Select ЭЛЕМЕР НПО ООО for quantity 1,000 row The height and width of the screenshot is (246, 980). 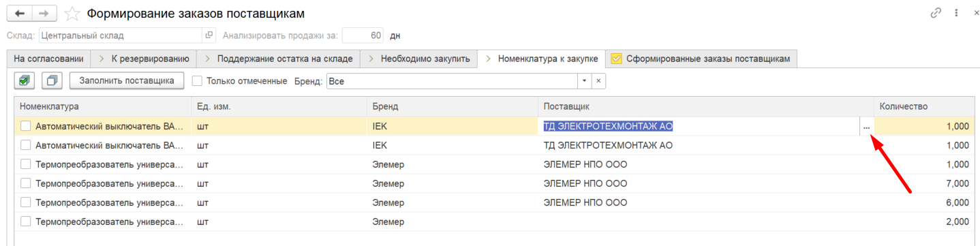[x=585, y=164]
